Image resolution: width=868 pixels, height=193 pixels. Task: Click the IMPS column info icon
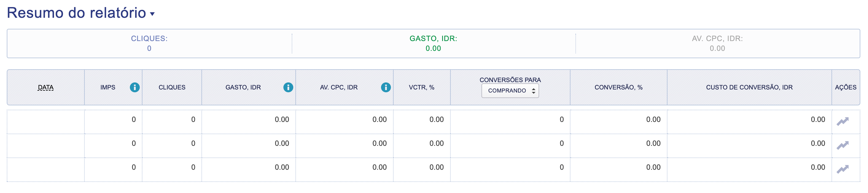point(134,87)
